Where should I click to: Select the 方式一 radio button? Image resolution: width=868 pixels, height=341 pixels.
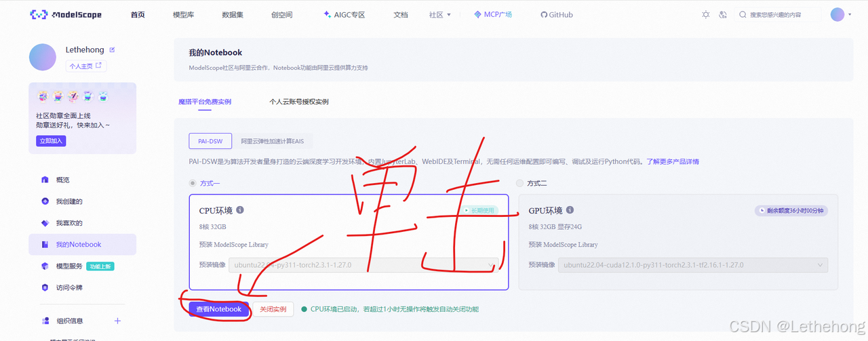click(193, 183)
